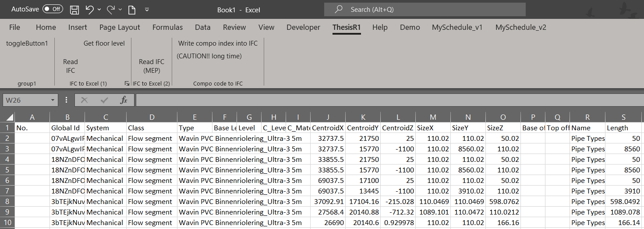Click the Read IFC (MEP) button
644x229 pixels.
[152, 66]
